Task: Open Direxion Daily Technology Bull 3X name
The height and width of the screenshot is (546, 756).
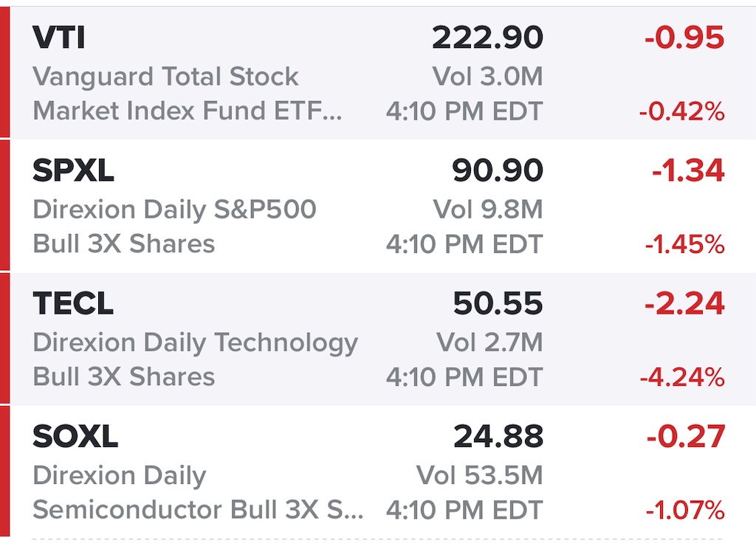Action: click(x=195, y=359)
